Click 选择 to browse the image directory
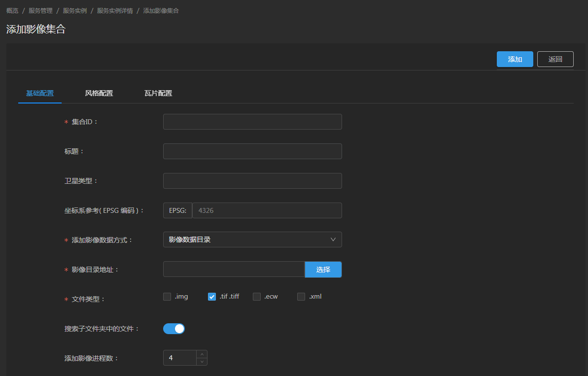The image size is (588, 376). (323, 270)
